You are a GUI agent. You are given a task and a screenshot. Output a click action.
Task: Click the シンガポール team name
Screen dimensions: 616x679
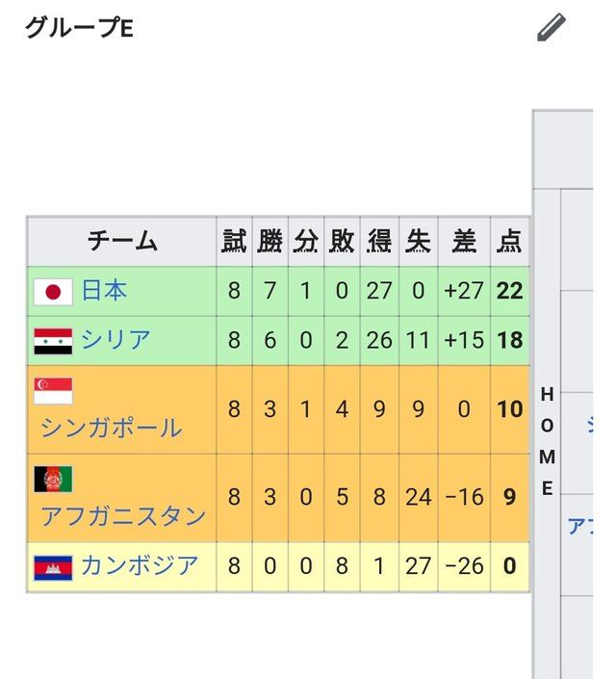(x=112, y=429)
